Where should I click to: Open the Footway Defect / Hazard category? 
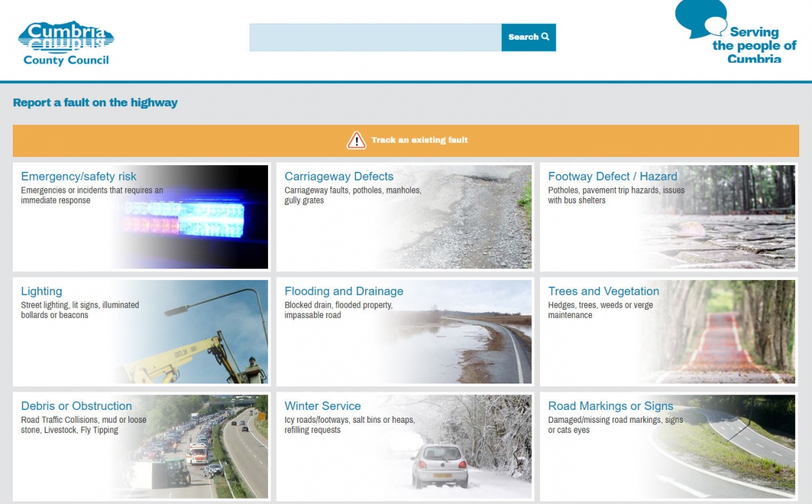[x=612, y=177]
